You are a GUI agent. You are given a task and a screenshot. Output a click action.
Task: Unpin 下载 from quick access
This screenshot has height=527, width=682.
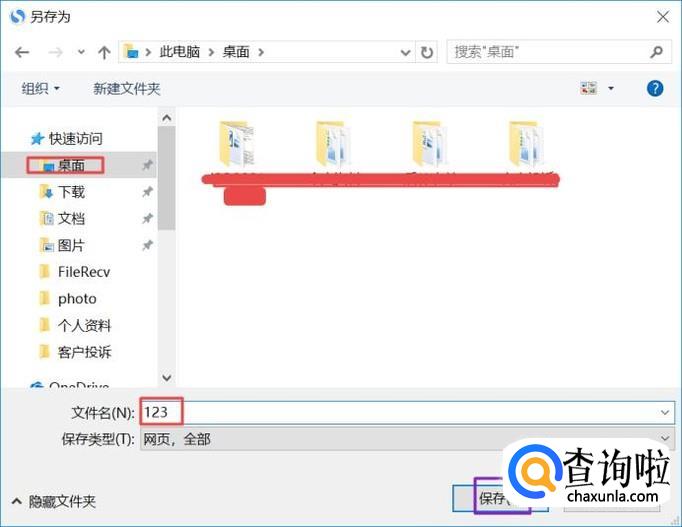tap(147, 191)
